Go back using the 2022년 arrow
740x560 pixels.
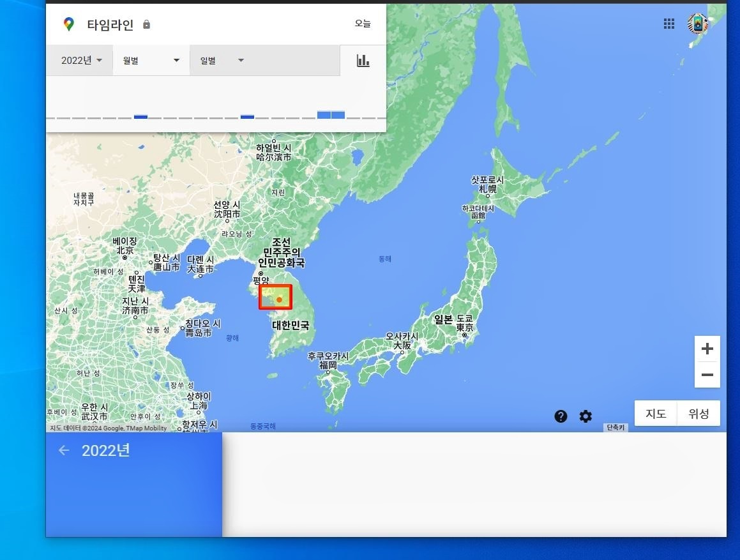coord(64,450)
